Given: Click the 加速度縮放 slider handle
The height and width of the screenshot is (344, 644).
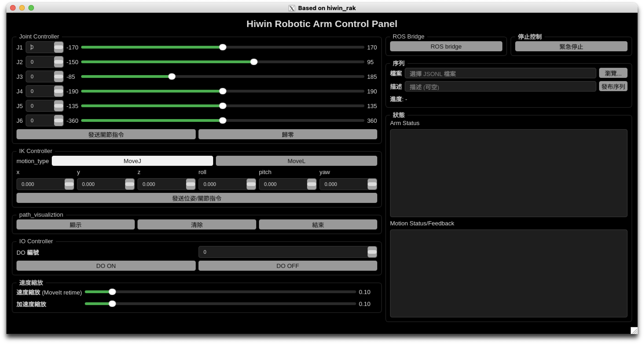Looking at the screenshot, I should pos(112,304).
